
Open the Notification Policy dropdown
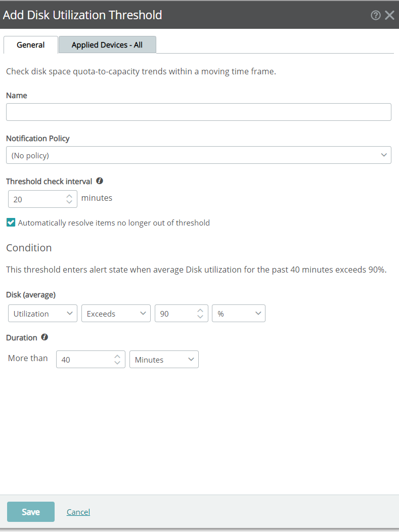pos(199,155)
